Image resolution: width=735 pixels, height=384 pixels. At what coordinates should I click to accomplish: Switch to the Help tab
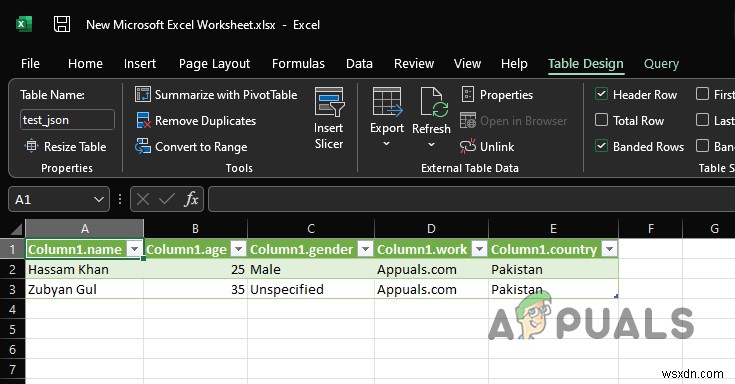point(514,63)
